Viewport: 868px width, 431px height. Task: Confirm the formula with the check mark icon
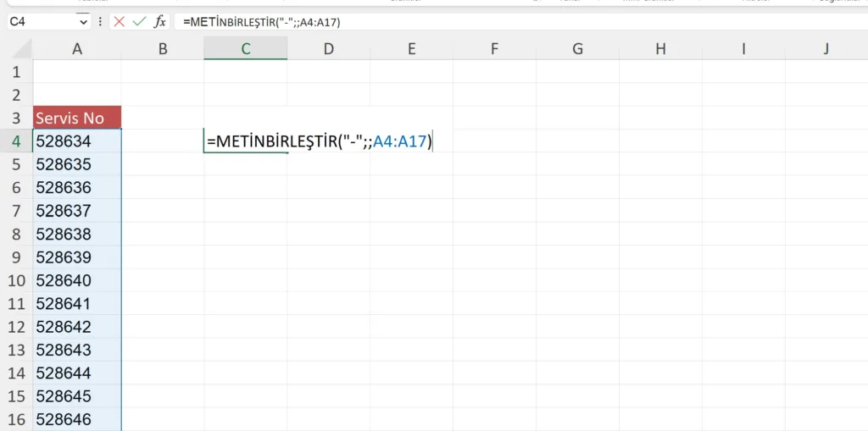point(138,22)
